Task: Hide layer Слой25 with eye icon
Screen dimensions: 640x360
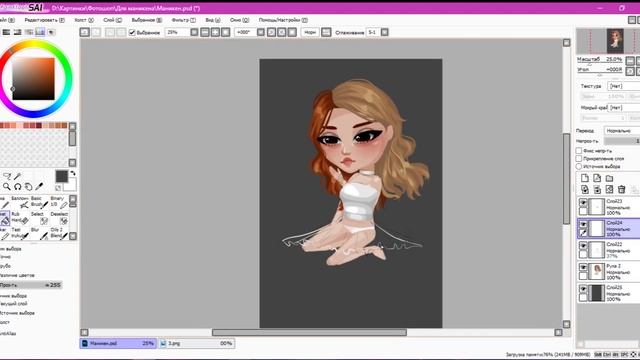Action: (x=583, y=289)
